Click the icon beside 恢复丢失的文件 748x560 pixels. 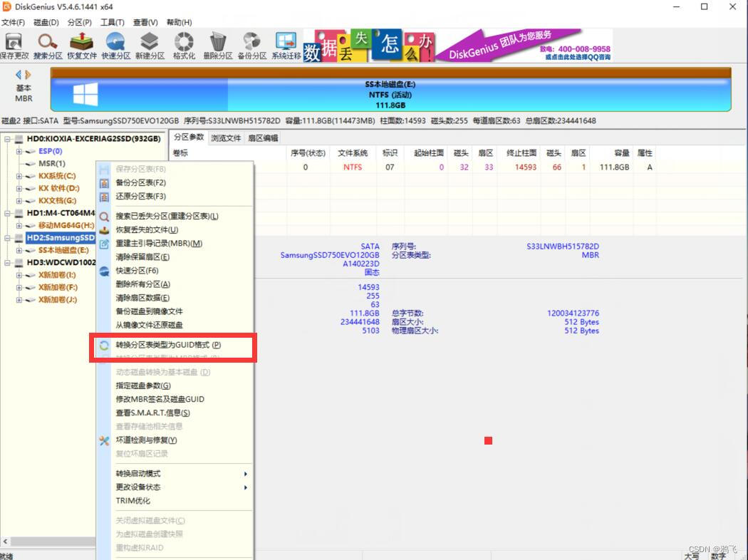tap(104, 230)
